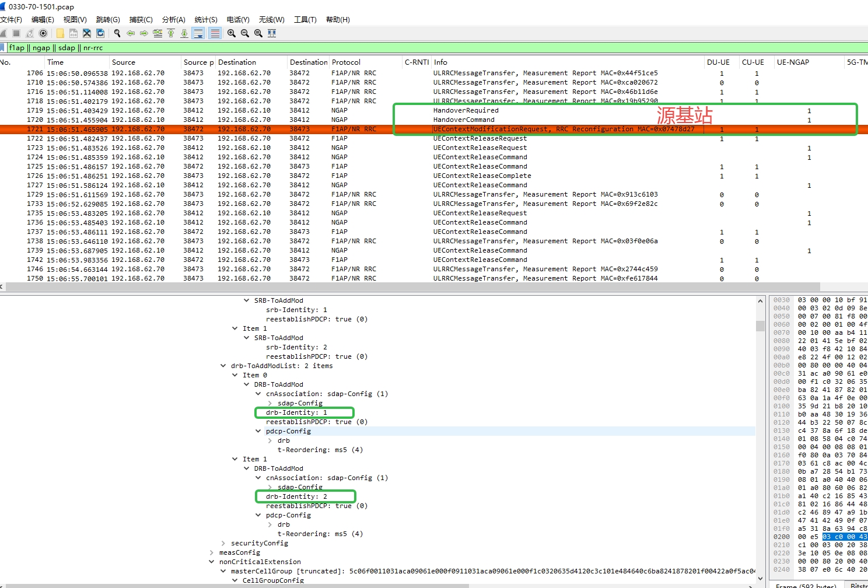
Task: Click the details pane scroll-down arrow
Action: click(x=760, y=578)
